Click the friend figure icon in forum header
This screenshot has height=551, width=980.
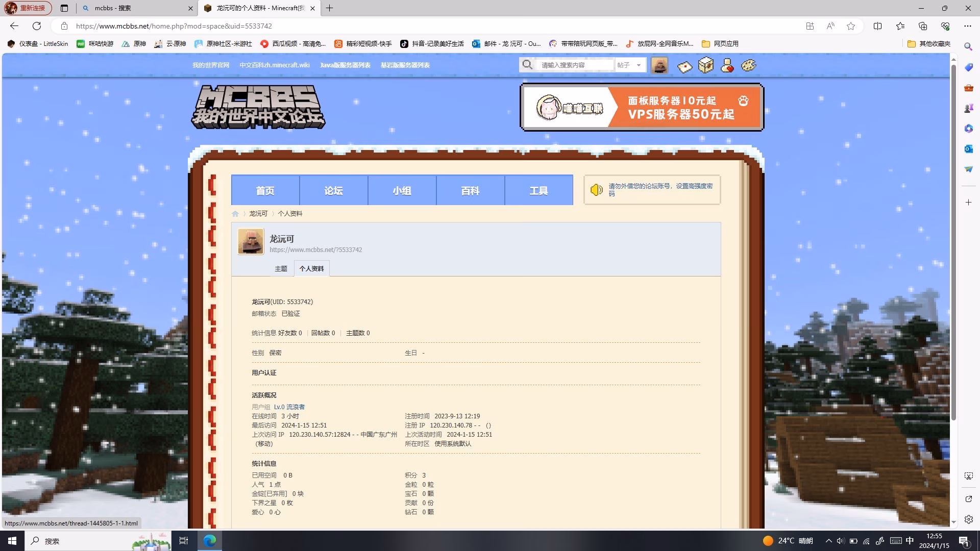coord(727,65)
